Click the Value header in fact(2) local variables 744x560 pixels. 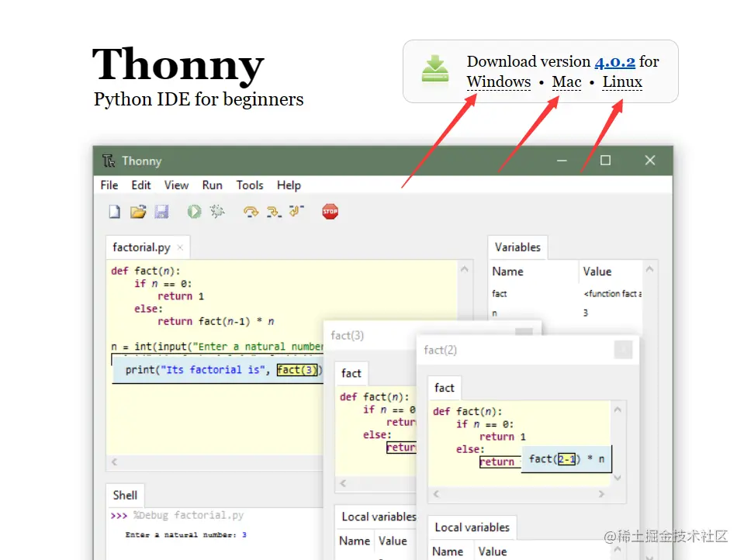[493, 551]
